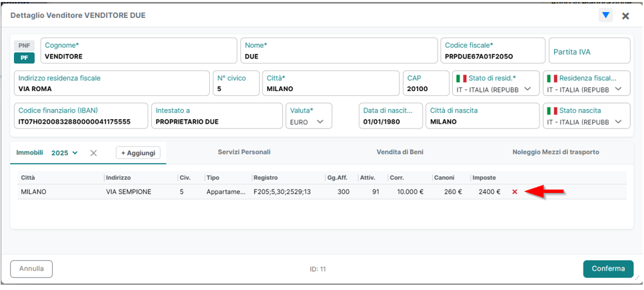Click the Annulla button
Screen dimensions: 644x290
tap(31, 269)
